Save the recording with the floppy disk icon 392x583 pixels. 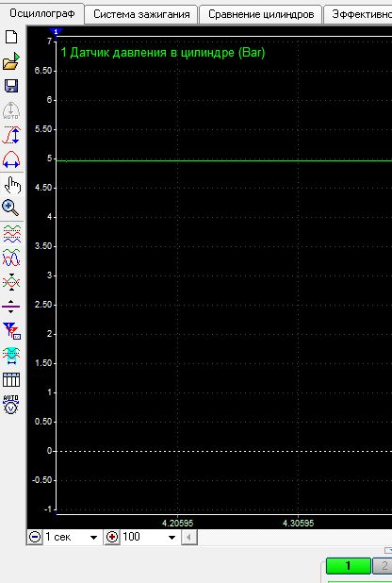[x=11, y=86]
